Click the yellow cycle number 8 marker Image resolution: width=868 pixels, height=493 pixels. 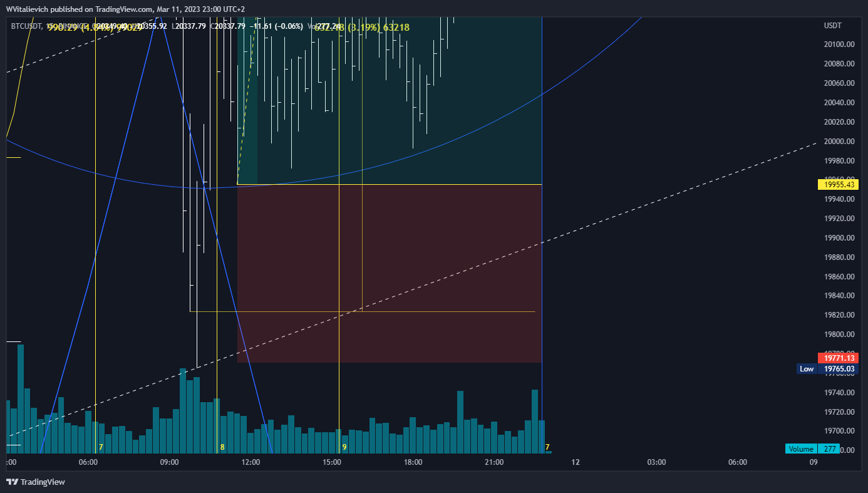(222, 447)
